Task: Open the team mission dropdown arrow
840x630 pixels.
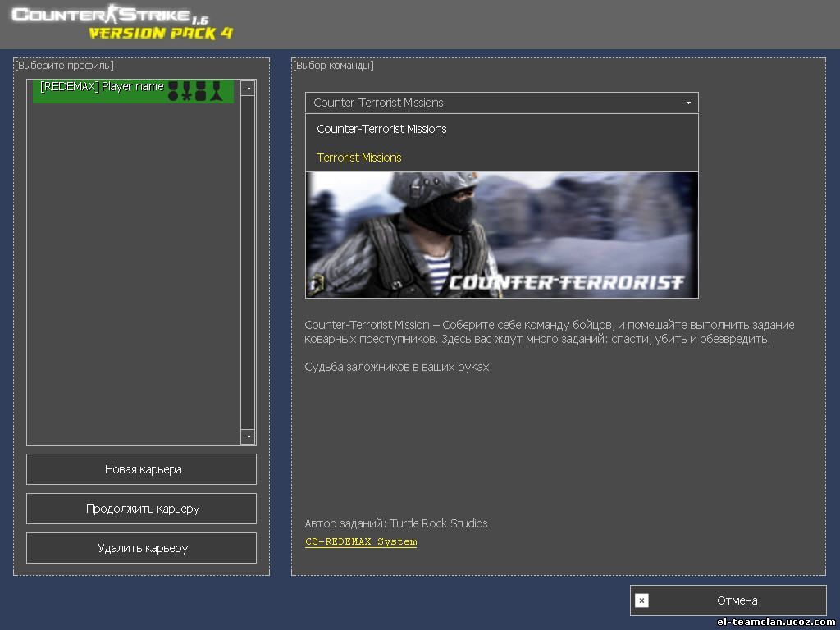Action: pyautogui.click(x=688, y=103)
